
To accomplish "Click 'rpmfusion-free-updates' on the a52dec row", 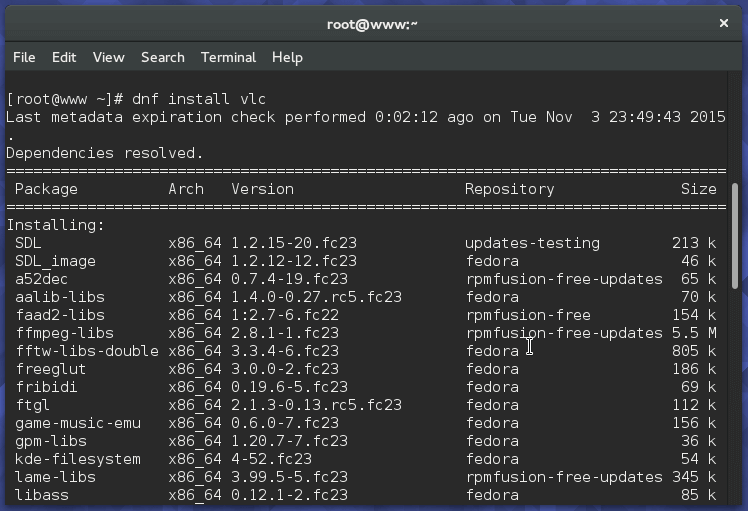I will point(564,279).
